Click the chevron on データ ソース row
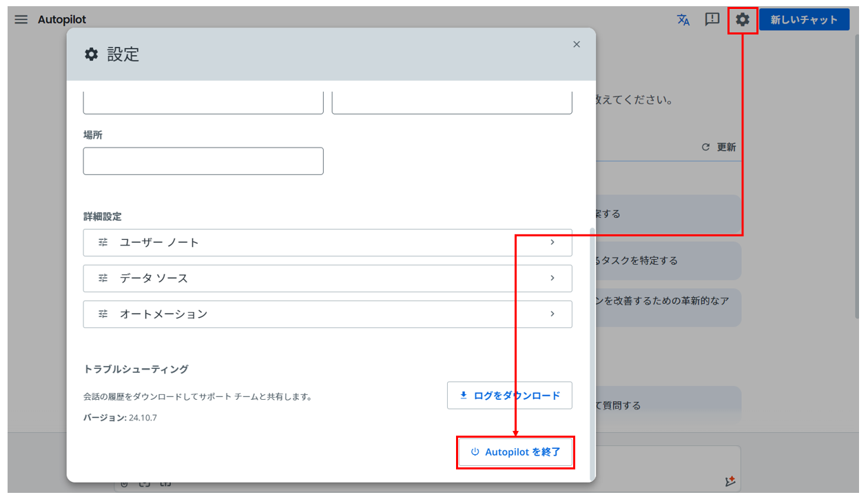Screen dimensions: 868x497 tap(552, 278)
